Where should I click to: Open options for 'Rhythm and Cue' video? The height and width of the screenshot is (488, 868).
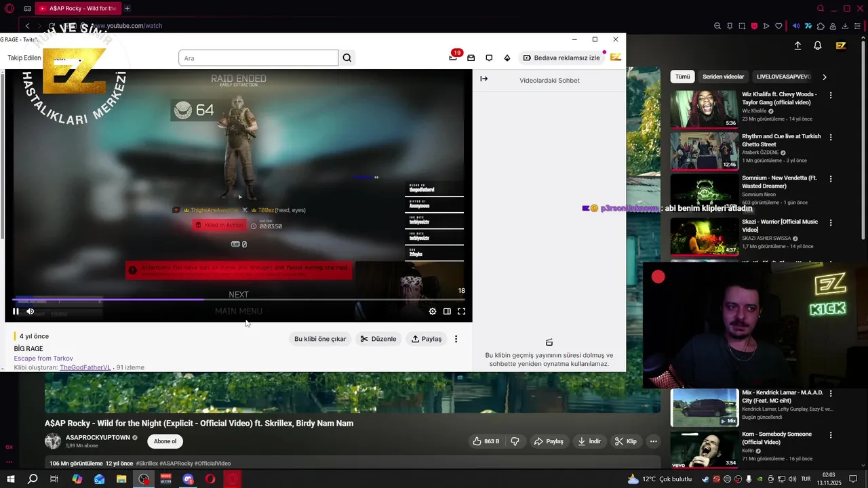click(831, 137)
